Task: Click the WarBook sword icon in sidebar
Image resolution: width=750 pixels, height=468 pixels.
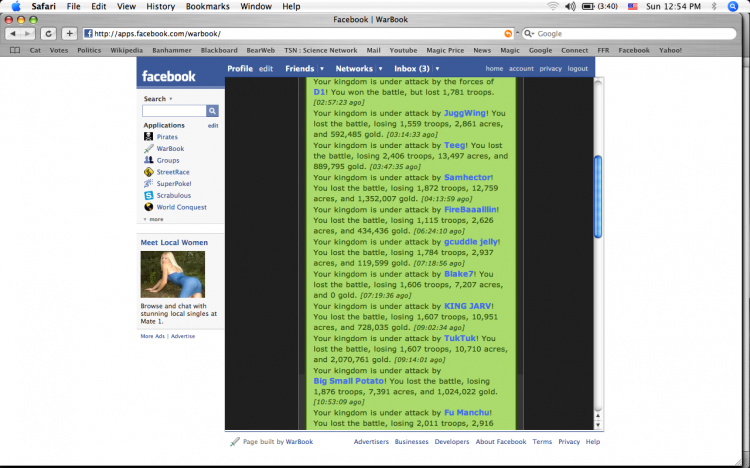Action: 149,148
